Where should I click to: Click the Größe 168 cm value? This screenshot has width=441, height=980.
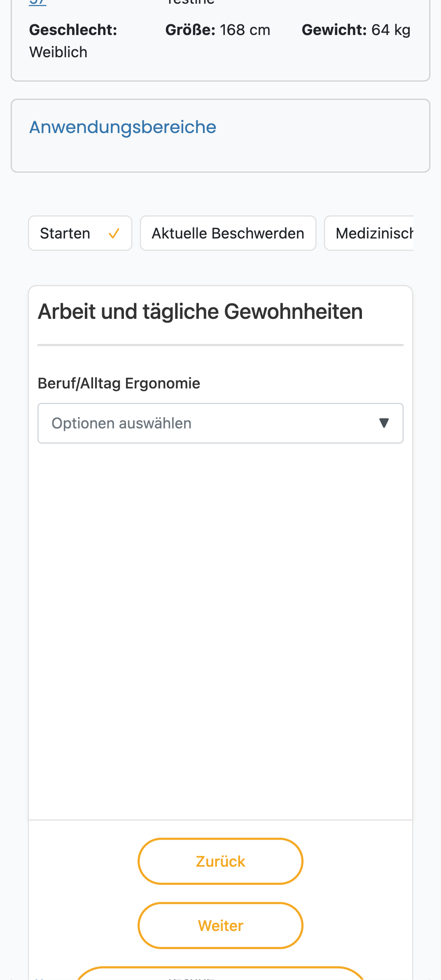point(245,30)
